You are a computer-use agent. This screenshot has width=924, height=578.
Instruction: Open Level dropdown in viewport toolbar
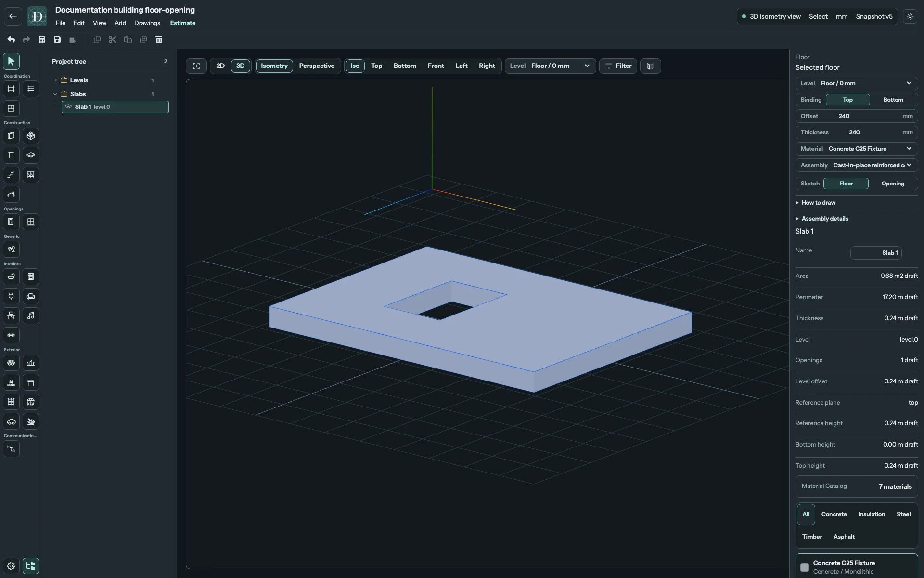pos(550,66)
